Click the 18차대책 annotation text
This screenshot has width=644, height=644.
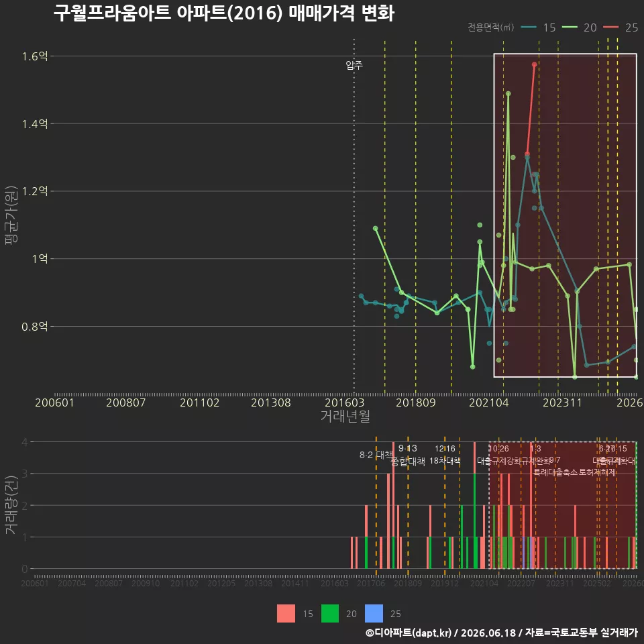click(445, 461)
